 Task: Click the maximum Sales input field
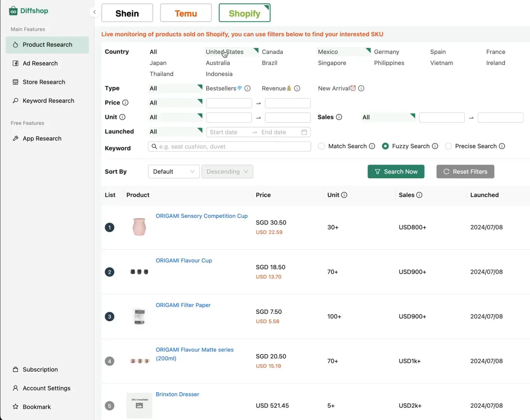point(500,117)
